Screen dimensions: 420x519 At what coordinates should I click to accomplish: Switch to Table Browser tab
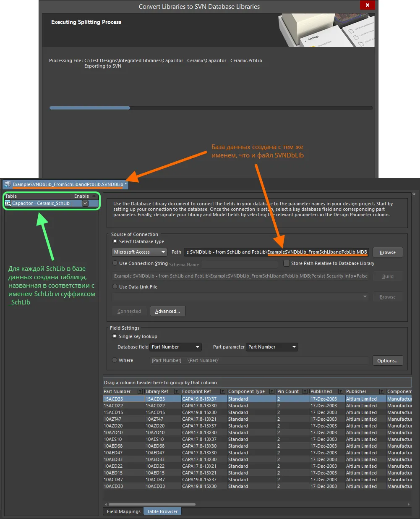click(162, 511)
